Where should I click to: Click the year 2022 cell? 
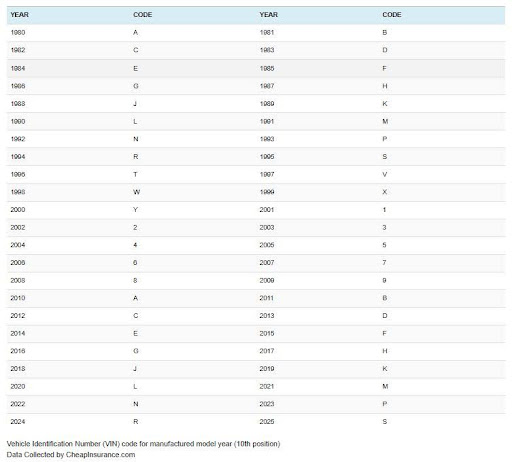tap(18, 404)
